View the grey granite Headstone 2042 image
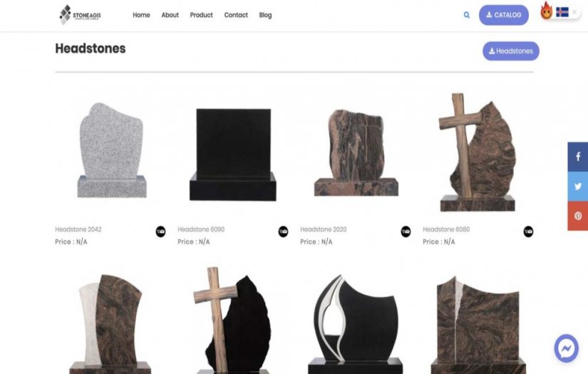588x374 pixels. (x=111, y=150)
